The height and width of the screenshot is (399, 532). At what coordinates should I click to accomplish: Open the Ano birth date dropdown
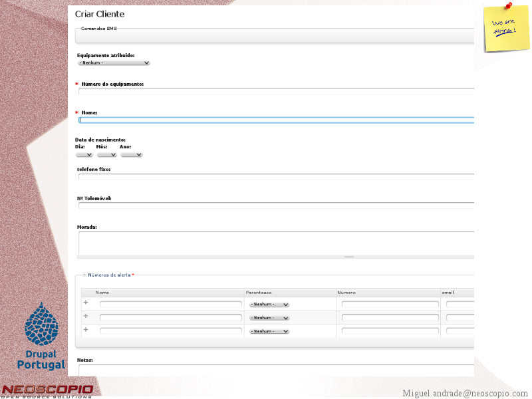point(132,155)
